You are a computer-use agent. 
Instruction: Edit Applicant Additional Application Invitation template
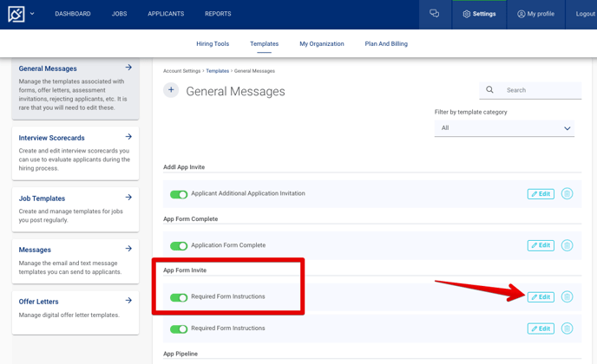541,194
